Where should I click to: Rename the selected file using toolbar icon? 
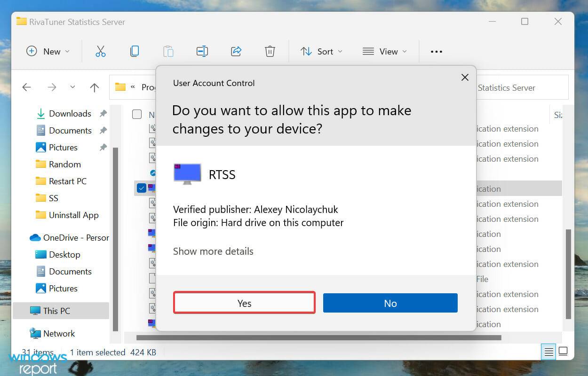[202, 51]
